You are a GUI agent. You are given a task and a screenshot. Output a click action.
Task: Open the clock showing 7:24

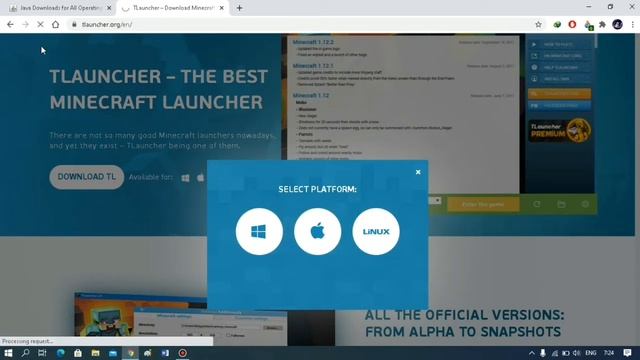click(x=609, y=353)
